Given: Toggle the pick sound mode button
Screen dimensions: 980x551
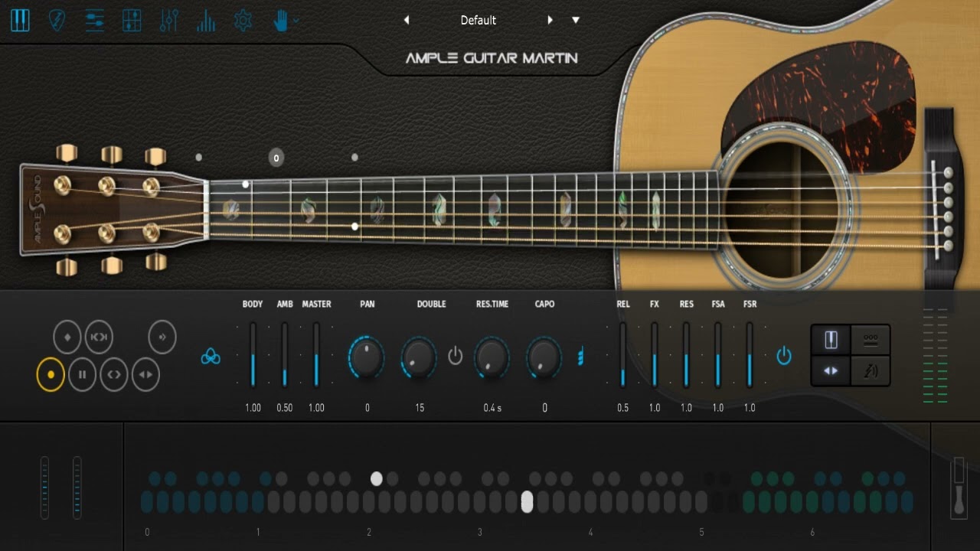Looking at the screenshot, I should coord(871,370).
